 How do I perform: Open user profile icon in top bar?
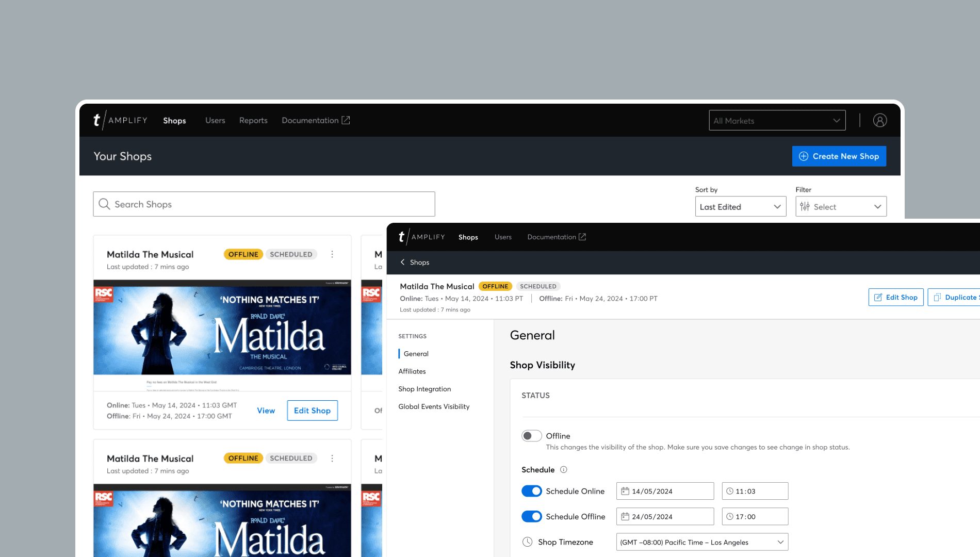click(880, 120)
